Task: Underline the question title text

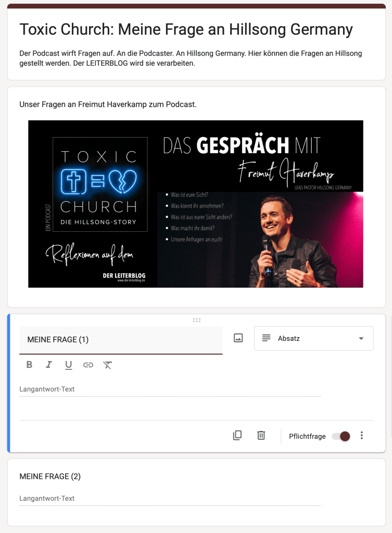Action: coord(68,365)
